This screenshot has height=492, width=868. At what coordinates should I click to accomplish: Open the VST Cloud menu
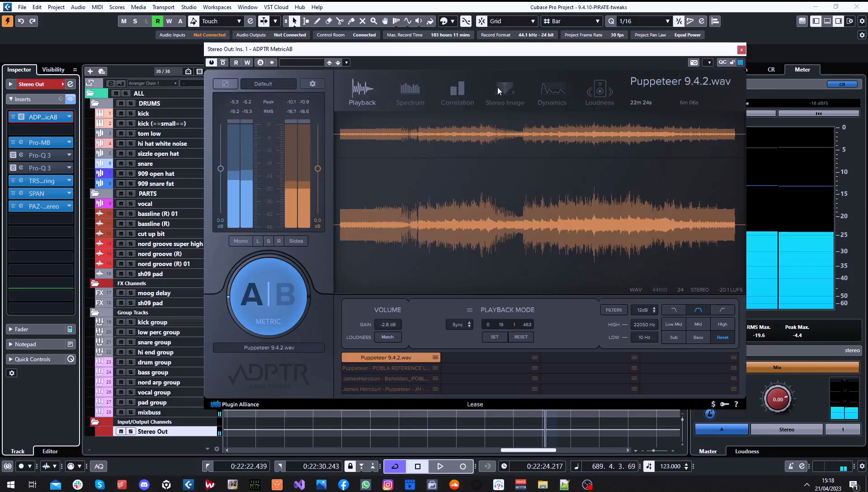[x=276, y=7]
